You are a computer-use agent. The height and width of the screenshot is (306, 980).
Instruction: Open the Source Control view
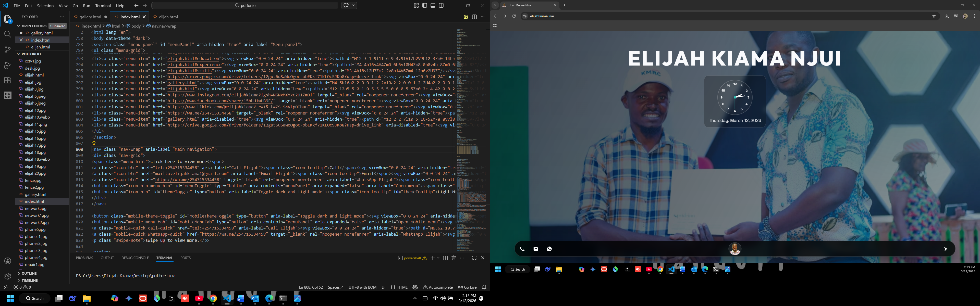point(7,50)
